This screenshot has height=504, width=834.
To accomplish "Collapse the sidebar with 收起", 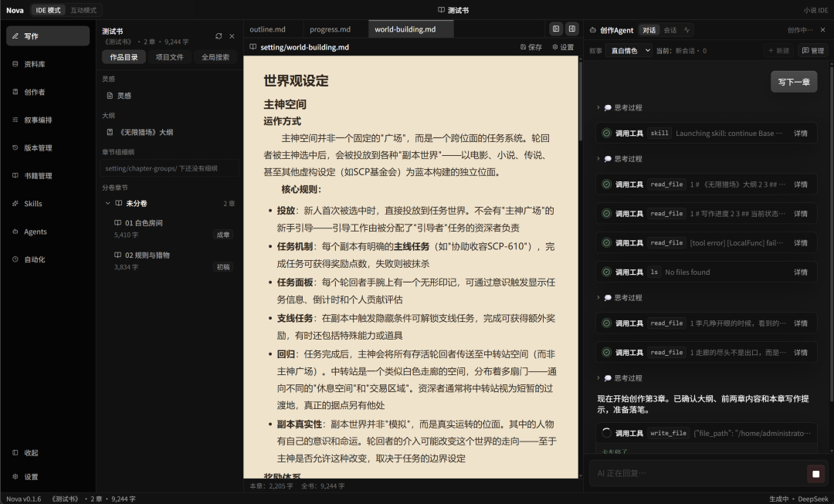I will (48, 453).
